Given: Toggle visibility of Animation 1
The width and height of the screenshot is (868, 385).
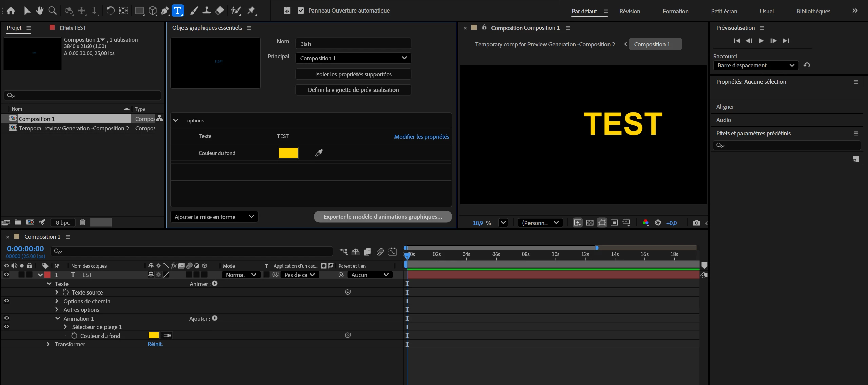Looking at the screenshot, I should pos(6,318).
